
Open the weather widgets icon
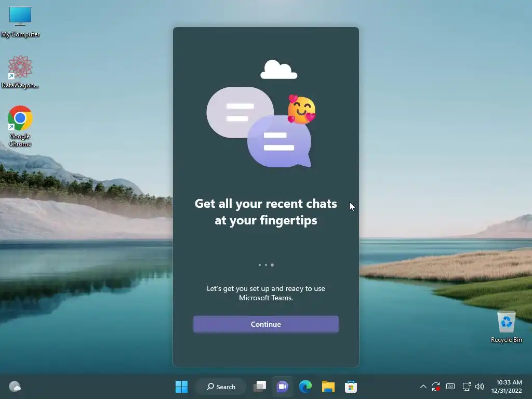pos(15,387)
